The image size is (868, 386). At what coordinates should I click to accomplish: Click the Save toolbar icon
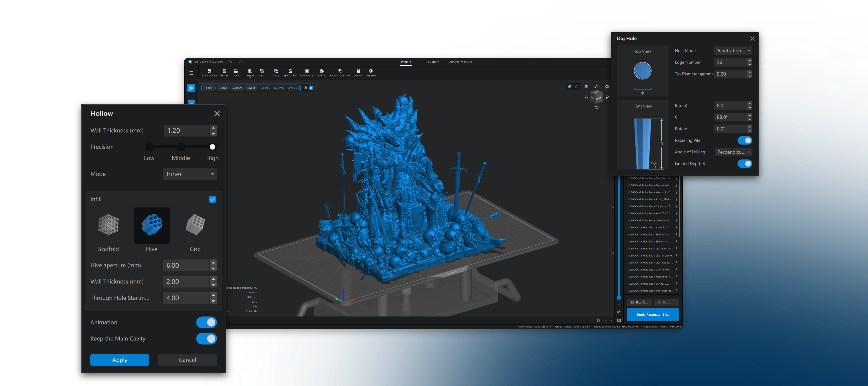pyautogui.click(x=262, y=73)
